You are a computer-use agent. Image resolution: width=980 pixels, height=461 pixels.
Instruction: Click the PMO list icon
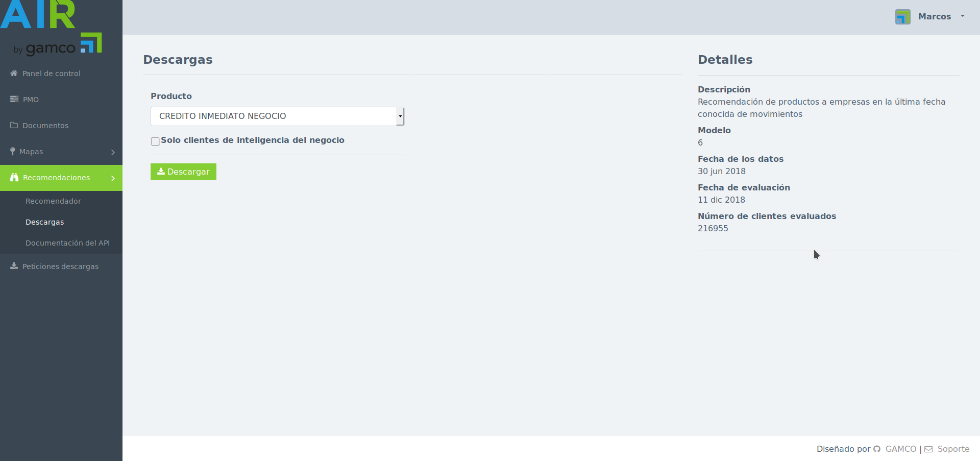tap(14, 99)
